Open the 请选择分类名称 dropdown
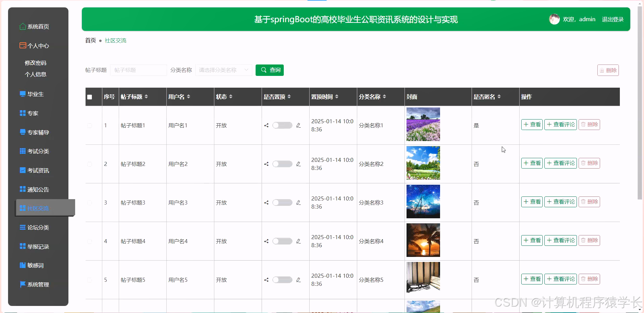This screenshot has height=313, width=644. pyautogui.click(x=223, y=70)
